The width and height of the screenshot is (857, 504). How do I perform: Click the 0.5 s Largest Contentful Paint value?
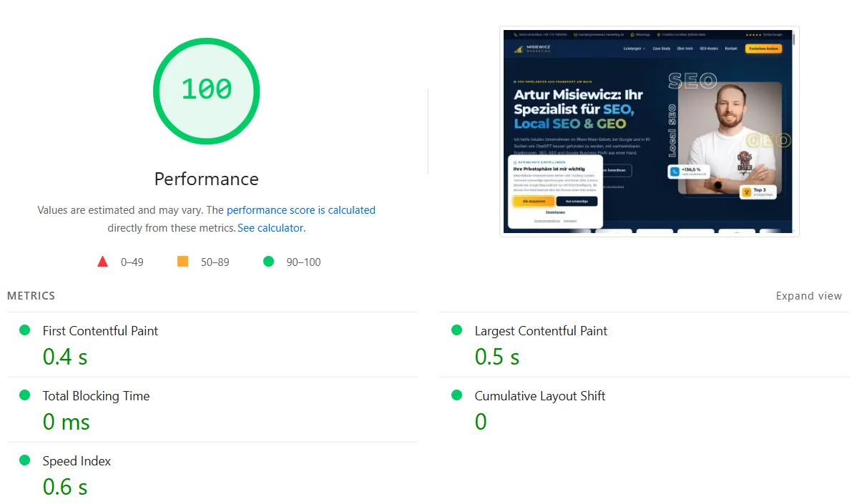tap(497, 357)
